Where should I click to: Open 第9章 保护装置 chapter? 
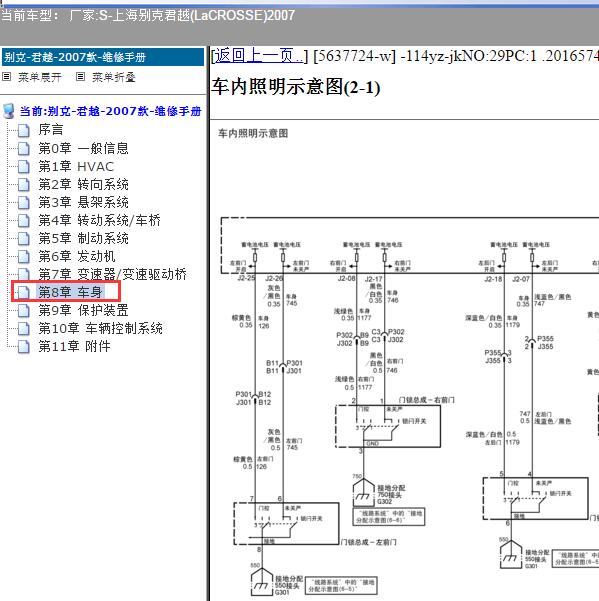click(83, 310)
